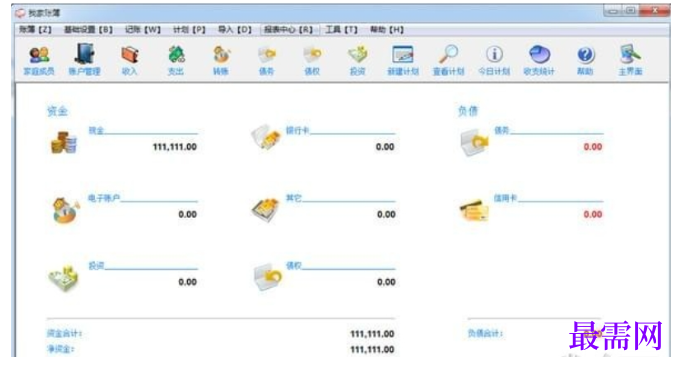Open the 记账 [W] menu
The width and height of the screenshot is (681, 367).
coord(143,30)
